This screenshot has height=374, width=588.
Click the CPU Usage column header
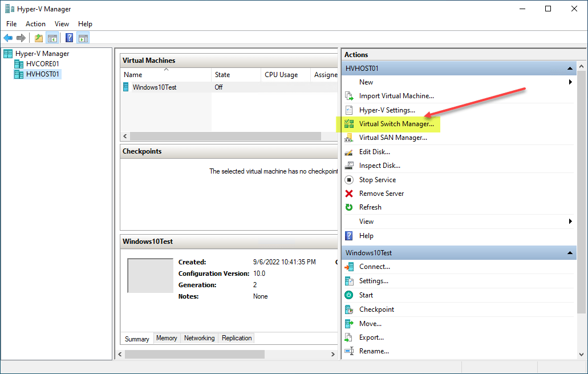pos(285,75)
